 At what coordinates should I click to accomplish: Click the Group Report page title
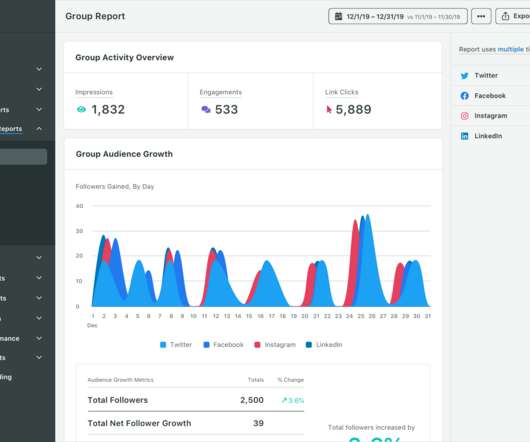(x=95, y=16)
